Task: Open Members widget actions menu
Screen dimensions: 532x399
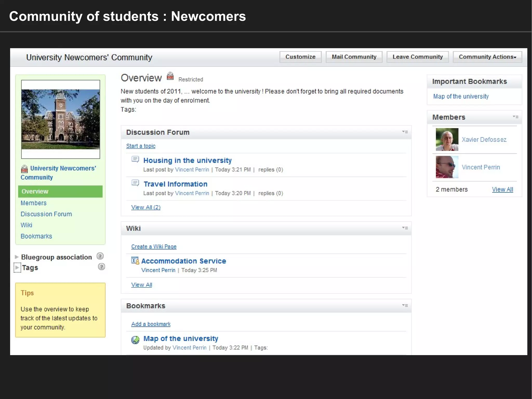Action: click(x=516, y=117)
